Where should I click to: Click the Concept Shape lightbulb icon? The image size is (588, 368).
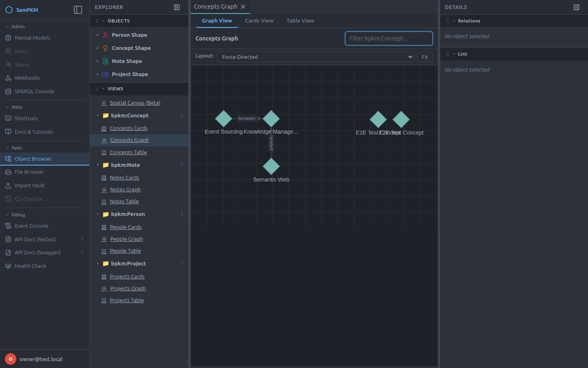tap(105, 48)
